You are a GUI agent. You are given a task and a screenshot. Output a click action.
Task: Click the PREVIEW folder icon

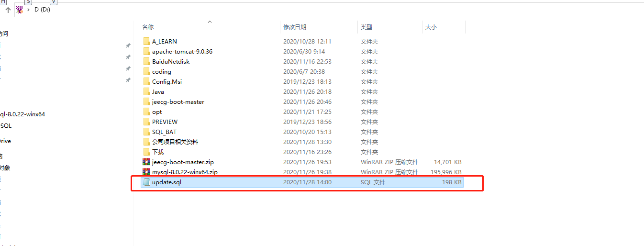click(x=146, y=122)
